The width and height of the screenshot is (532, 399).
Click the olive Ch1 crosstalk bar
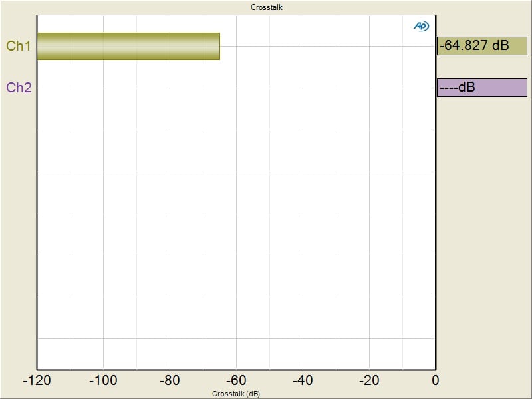(128, 46)
